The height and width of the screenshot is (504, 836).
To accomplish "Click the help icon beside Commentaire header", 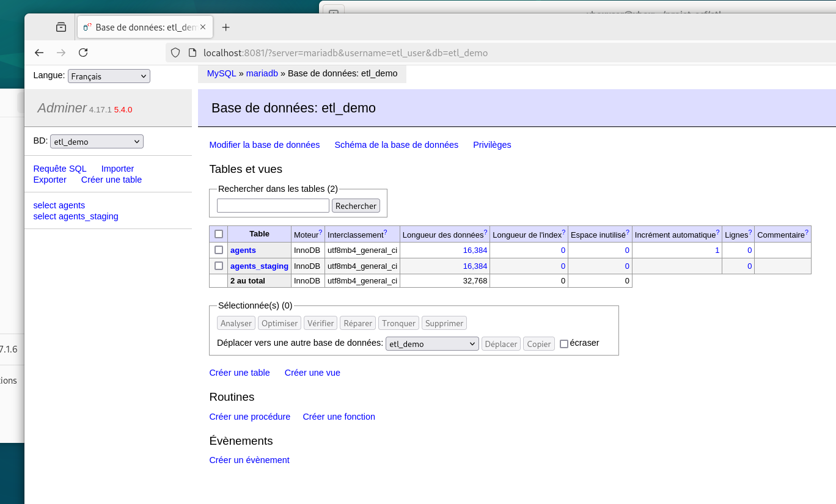I will 806,232.
